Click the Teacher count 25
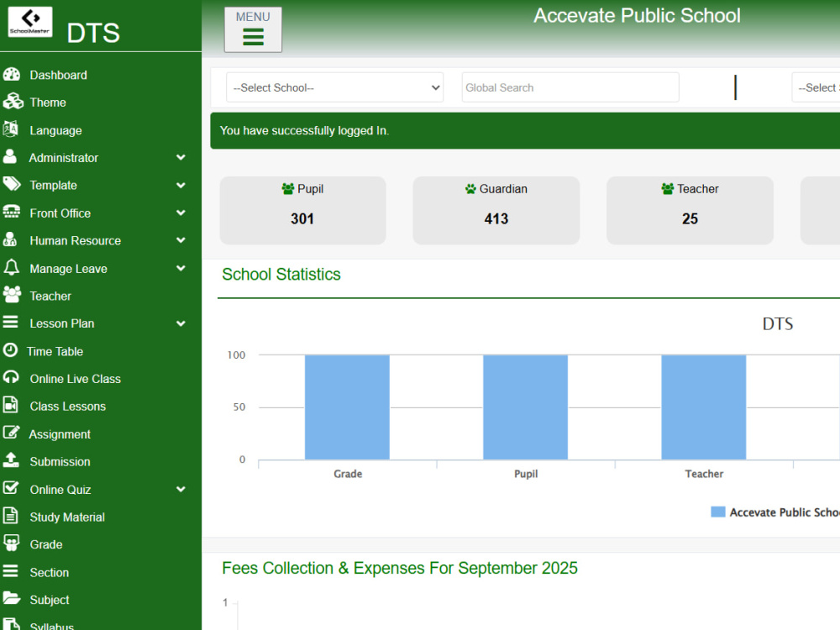 tap(690, 218)
